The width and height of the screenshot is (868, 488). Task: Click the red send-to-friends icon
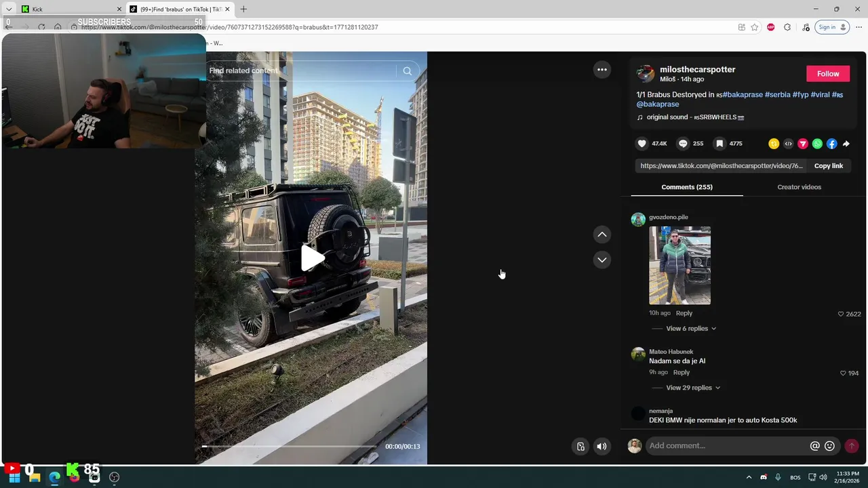[803, 144]
